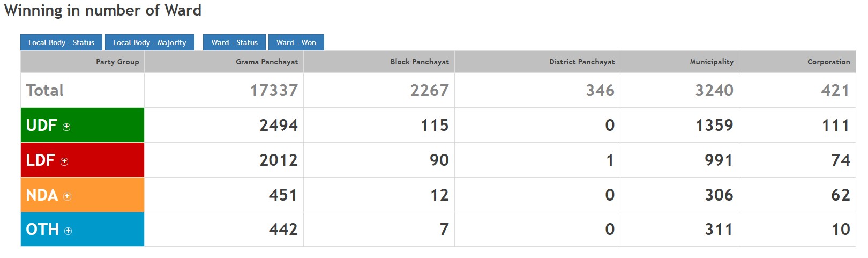
Task: Click the Grama Panchayat column header
Action: [266, 62]
